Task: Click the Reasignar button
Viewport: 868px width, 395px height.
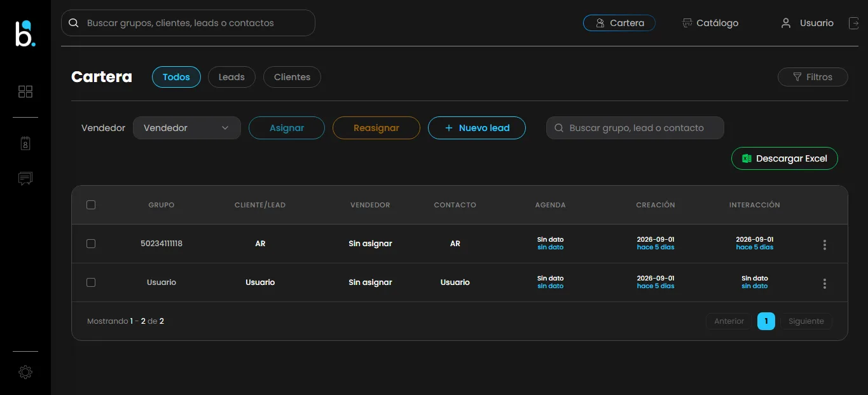Action: [x=376, y=128]
